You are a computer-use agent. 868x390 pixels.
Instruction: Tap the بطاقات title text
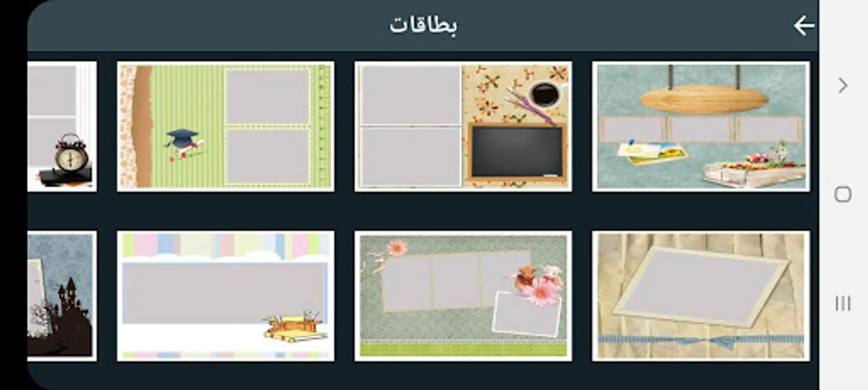point(423,25)
